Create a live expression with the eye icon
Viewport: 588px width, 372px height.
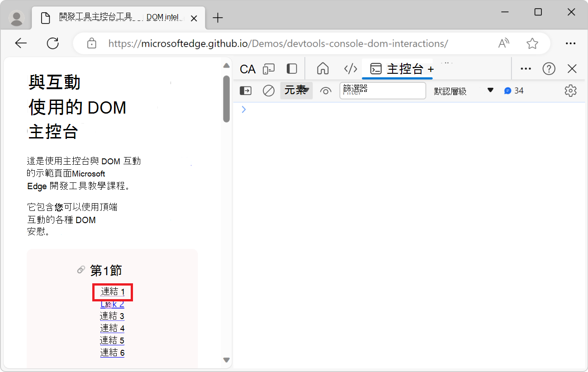click(325, 91)
